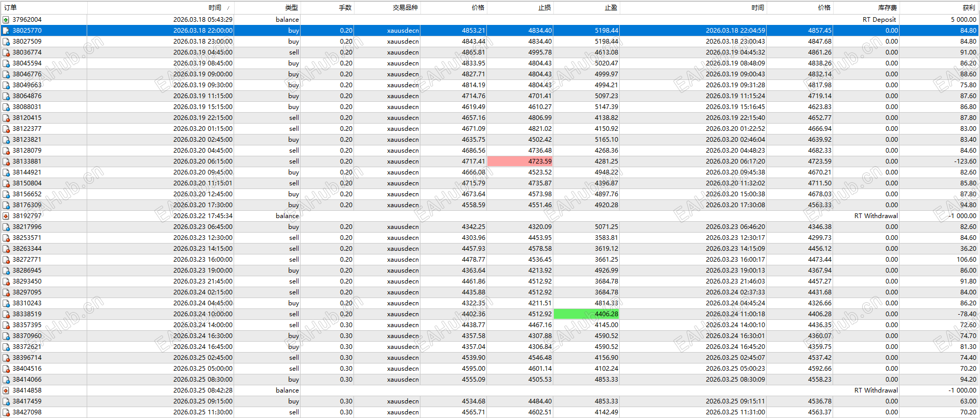The height and width of the screenshot is (418, 980).
Task: Click the open price "4342.25"
Action: click(473, 227)
